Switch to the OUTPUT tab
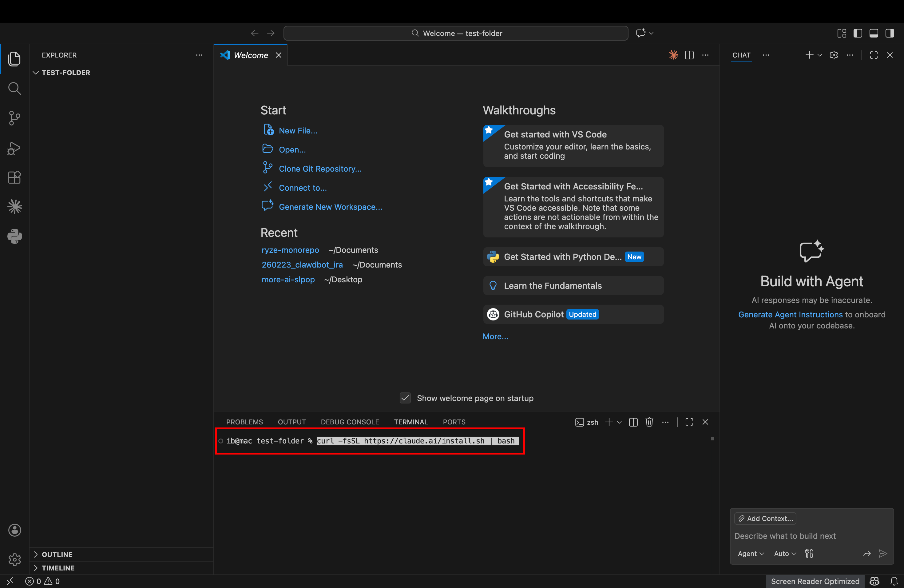The height and width of the screenshot is (588, 904). [291, 422]
